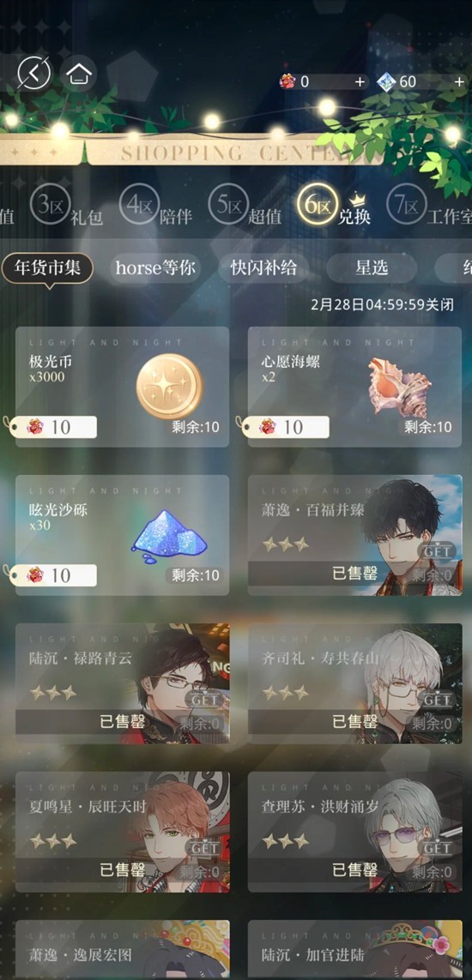Switch to 5区 超值 zone
This screenshot has width=472, height=980.
[245, 207]
